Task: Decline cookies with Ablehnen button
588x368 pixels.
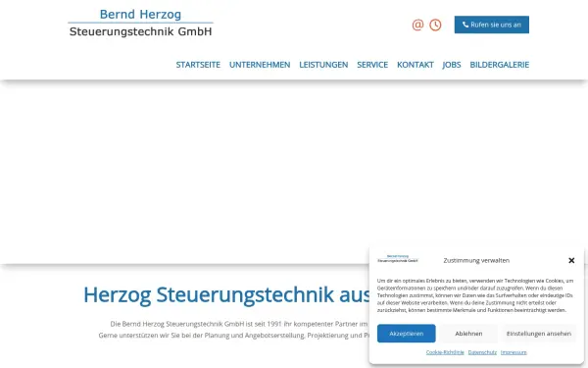Action: 468,334
